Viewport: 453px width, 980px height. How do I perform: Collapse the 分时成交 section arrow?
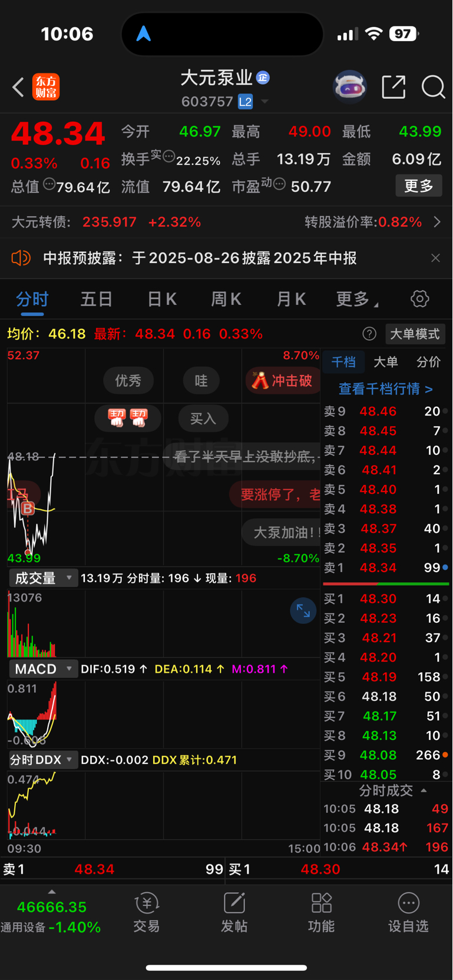point(424,790)
